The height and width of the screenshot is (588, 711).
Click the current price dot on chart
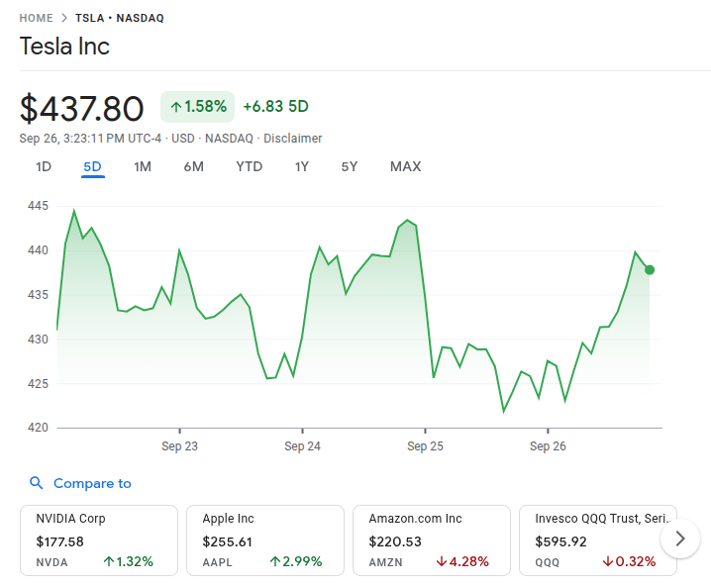tap(650, 270)
